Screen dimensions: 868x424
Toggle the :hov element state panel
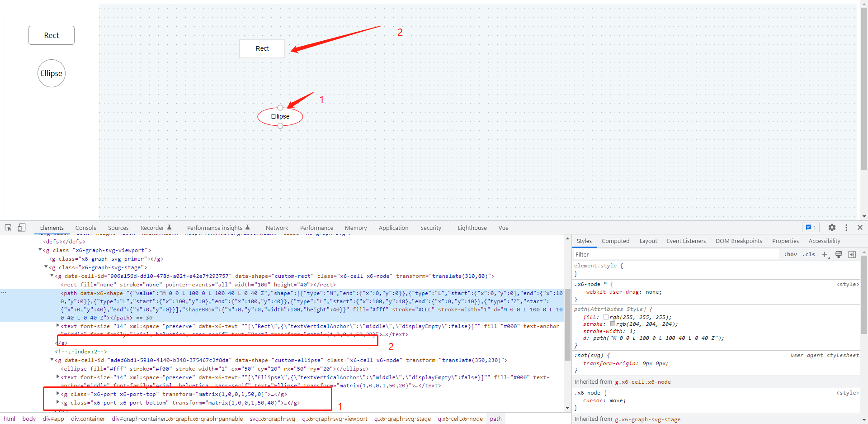tap(791, 254)
